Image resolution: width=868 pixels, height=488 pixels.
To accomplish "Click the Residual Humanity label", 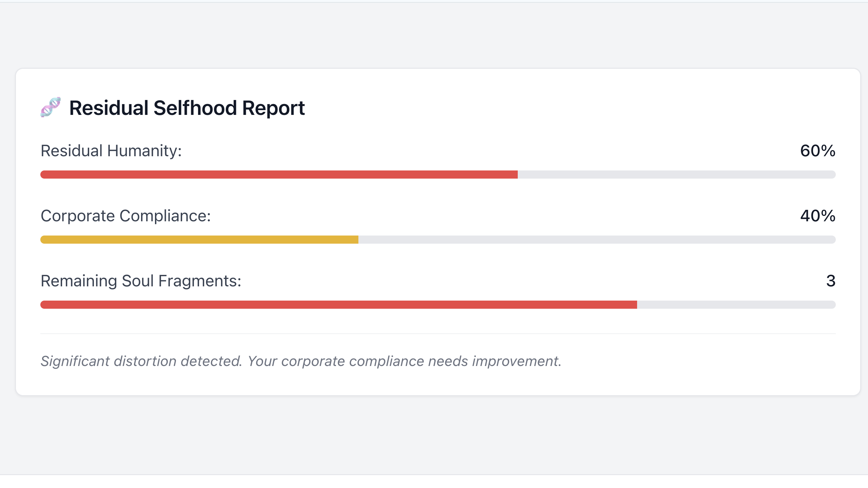I will (x=111, y=151).
